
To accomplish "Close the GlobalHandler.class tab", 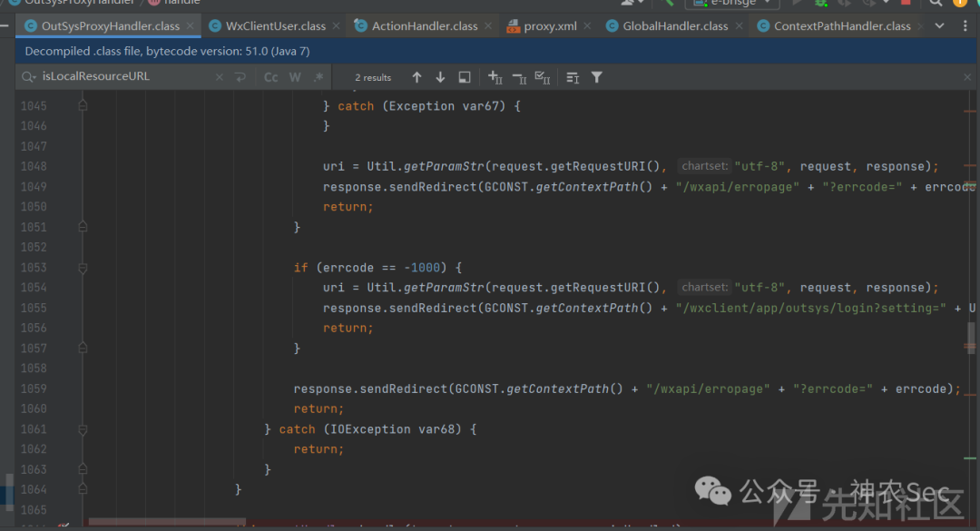I will [739, 26].
